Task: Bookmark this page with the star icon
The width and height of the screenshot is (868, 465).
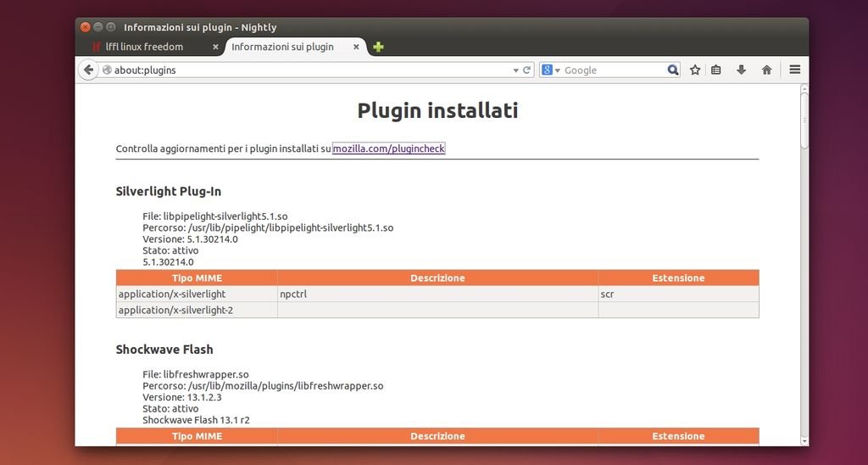Action: (695, 70)
